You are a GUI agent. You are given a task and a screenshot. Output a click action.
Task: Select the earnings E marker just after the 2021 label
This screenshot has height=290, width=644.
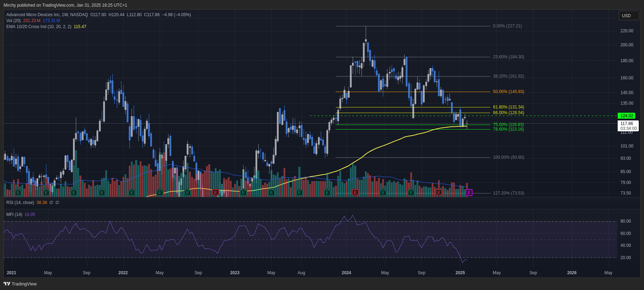click(18, 192)
